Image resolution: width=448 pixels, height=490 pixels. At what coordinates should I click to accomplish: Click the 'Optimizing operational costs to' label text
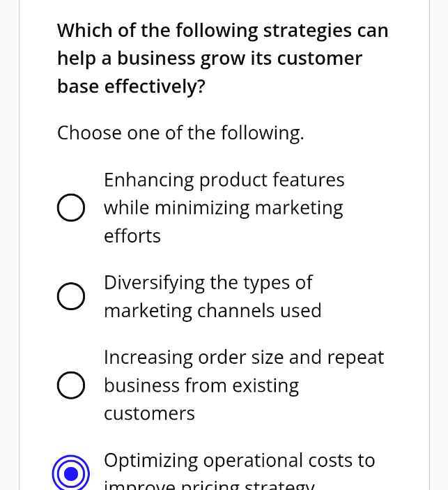pyautogui.click(x=239, y=461)
